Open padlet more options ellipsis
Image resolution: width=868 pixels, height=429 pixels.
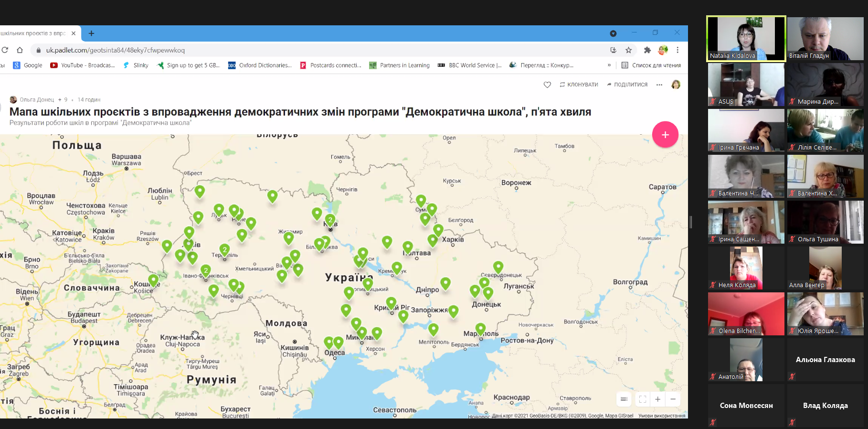[x=659, y=85]
